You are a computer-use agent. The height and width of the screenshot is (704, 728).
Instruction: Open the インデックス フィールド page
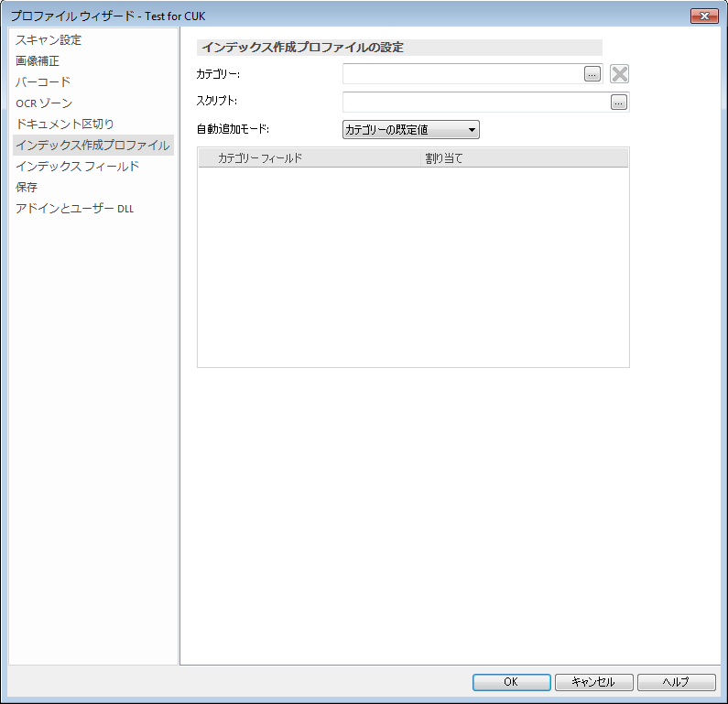point(77,166)
